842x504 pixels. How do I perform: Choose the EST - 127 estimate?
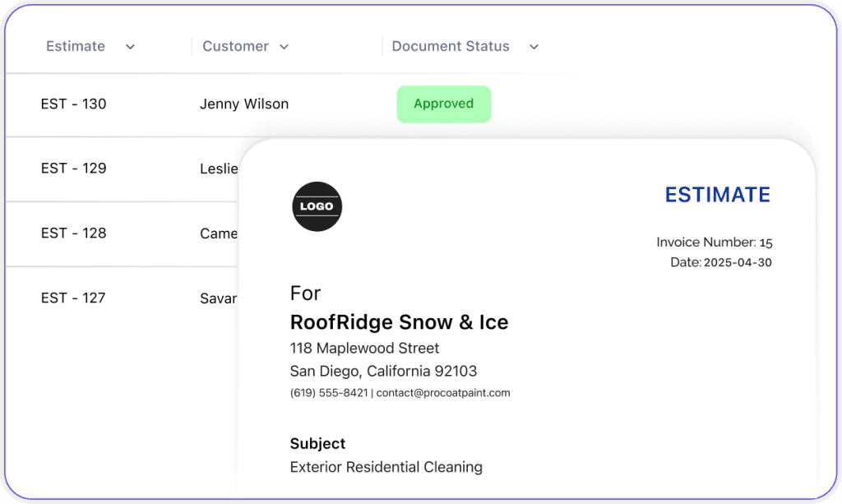tap(73, 298)
